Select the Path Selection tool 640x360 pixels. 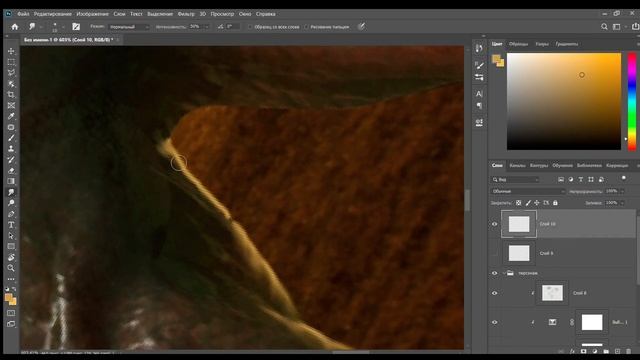[x=11, y=236]
